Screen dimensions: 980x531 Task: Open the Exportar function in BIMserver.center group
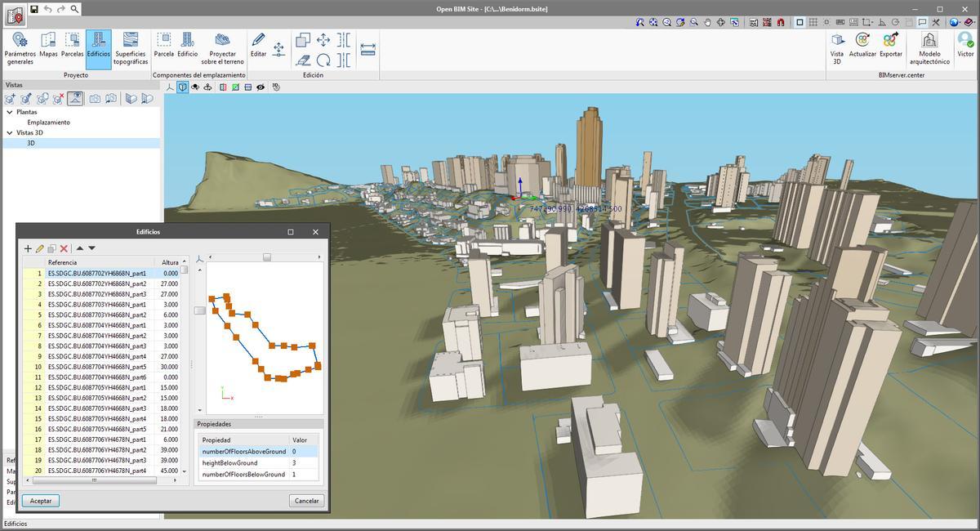click(890, 45)
